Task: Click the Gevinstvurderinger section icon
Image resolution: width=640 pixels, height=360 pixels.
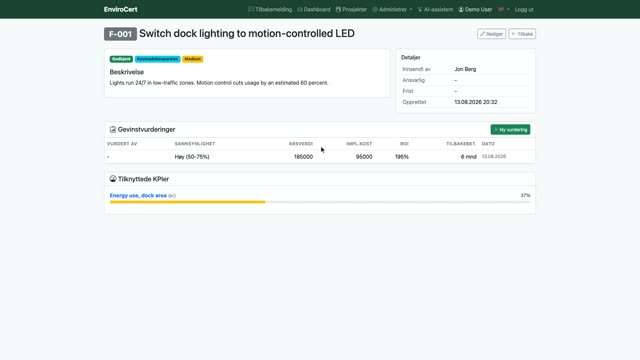Action: pyautogui.click(x=113, y=129)
